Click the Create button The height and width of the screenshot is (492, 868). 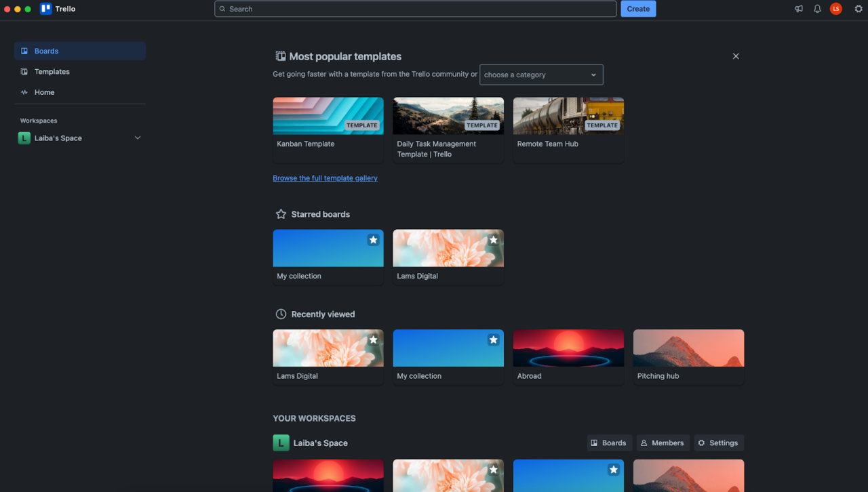click(x=638, y=9)
